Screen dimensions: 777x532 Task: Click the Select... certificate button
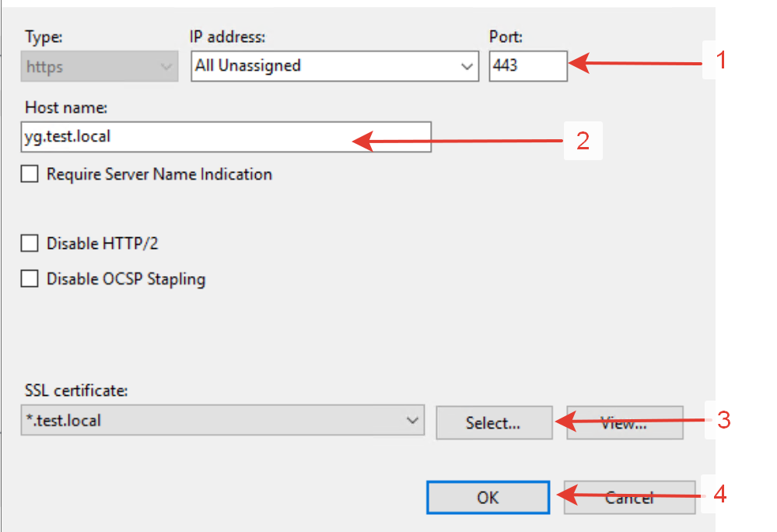tap(494, 422)
